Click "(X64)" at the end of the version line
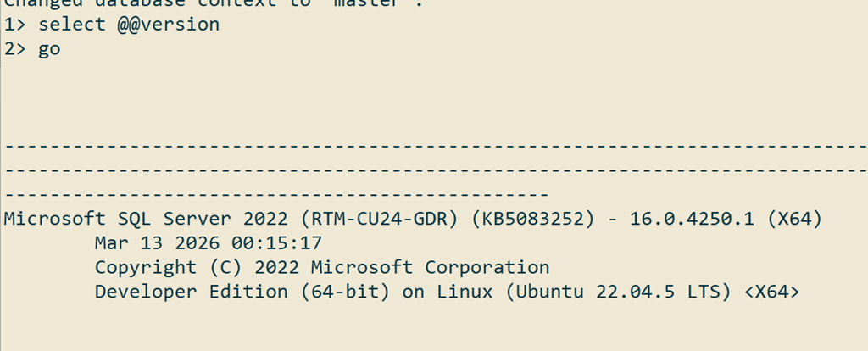This screenshot has width=868, height=351. (794, 219)
